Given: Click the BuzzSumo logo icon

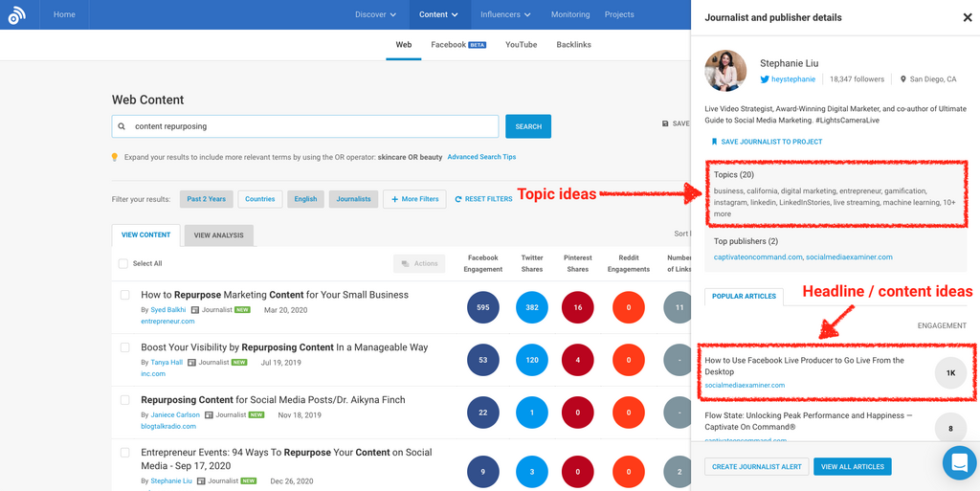Looking at the screenshot, I should (x=17, y=14).
